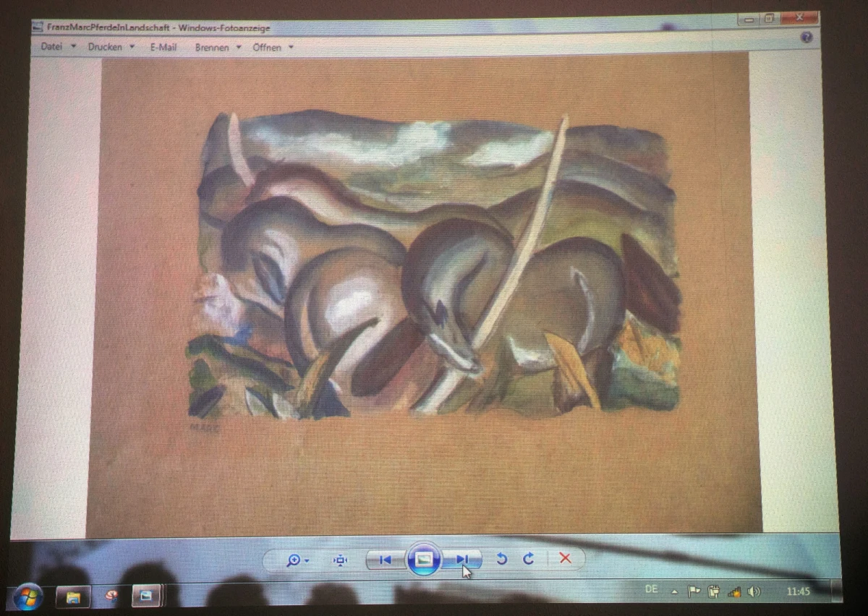This screenshot has width=868, height=616.
Task: Open the volume speaker tray icon
Action: click(x=754, y=591)
